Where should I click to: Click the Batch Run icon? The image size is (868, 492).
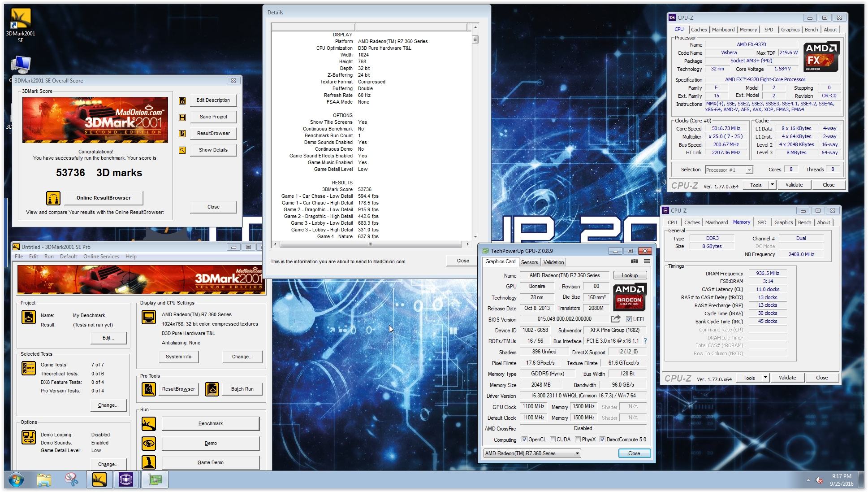pos(212,389)
